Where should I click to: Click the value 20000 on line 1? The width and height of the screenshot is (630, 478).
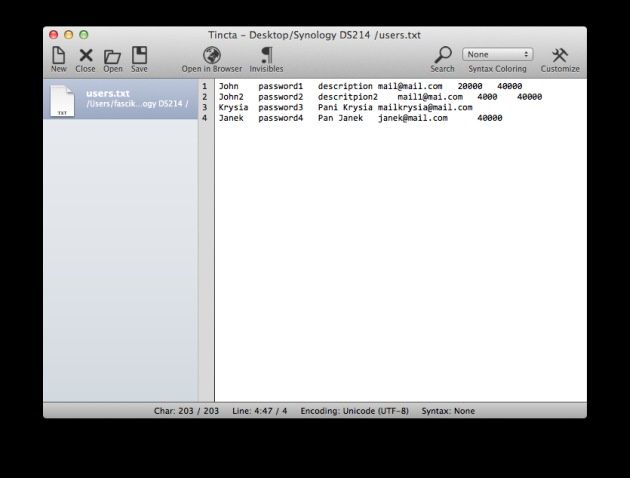click(x=470, y=86)
